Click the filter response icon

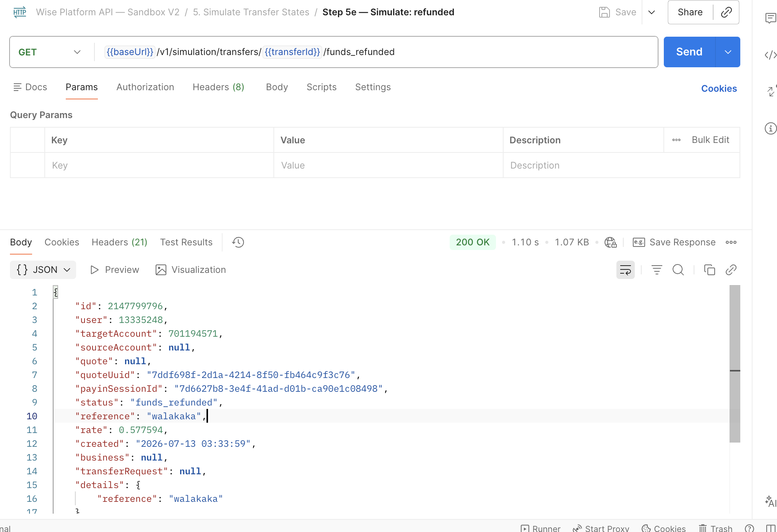pos(657,270)
